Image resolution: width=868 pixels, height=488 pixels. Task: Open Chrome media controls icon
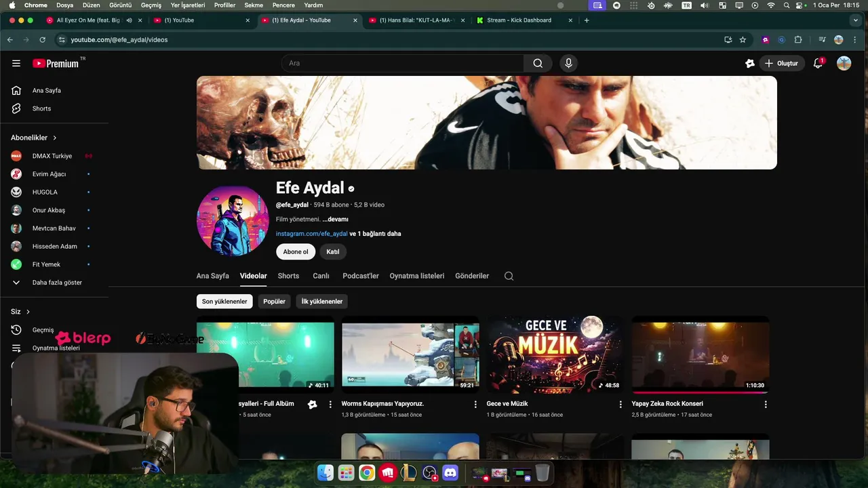[x=822, y=40]
